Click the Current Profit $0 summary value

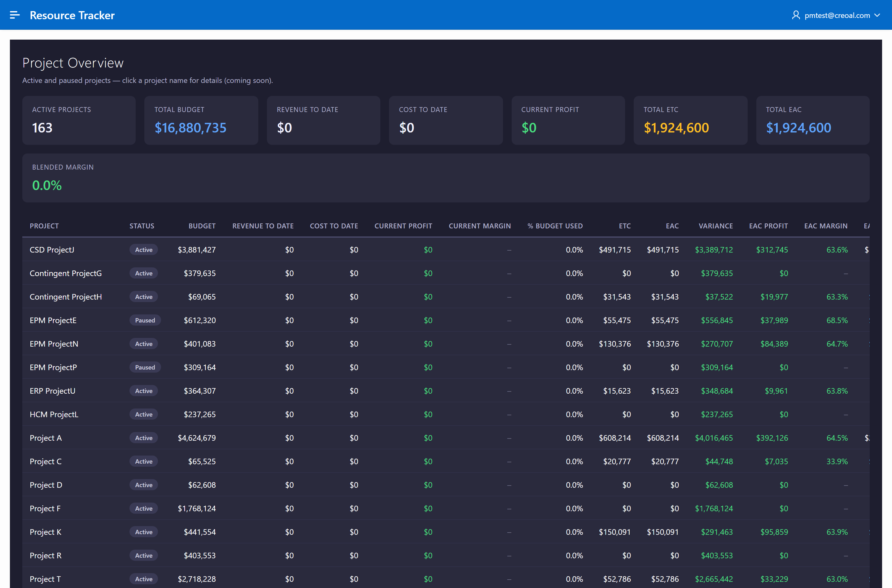pyautogui.click(x=529, y=128)
